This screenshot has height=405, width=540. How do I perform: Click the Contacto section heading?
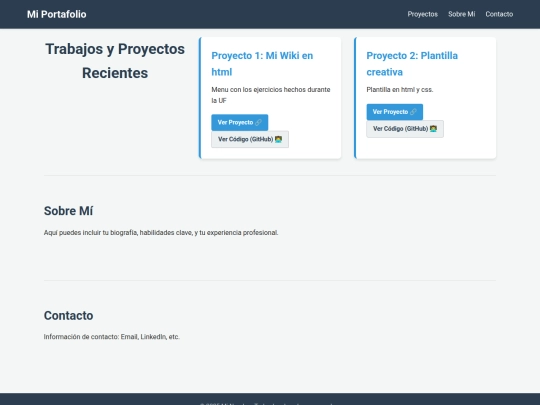[69, 315]
